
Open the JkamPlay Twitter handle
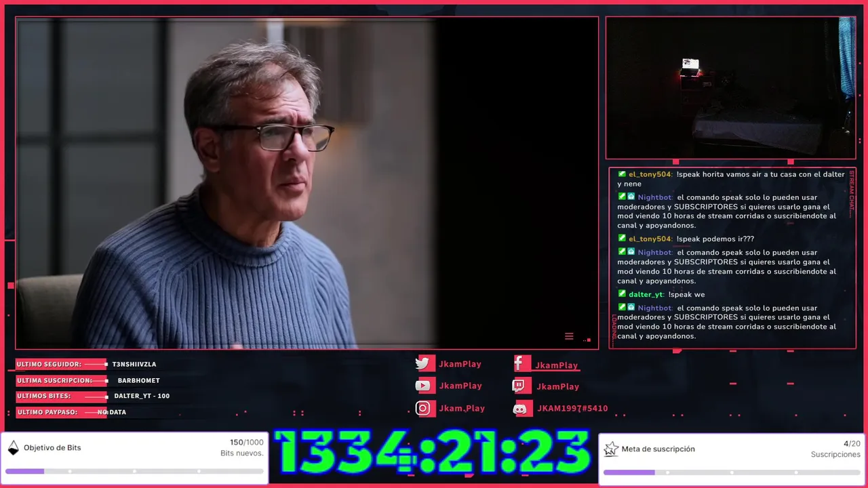[x=460, y=364]
